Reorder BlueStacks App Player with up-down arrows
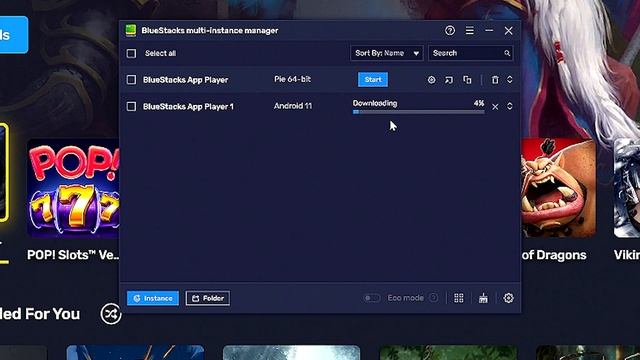Screen dimensions: 640x360 coord(509,80)
